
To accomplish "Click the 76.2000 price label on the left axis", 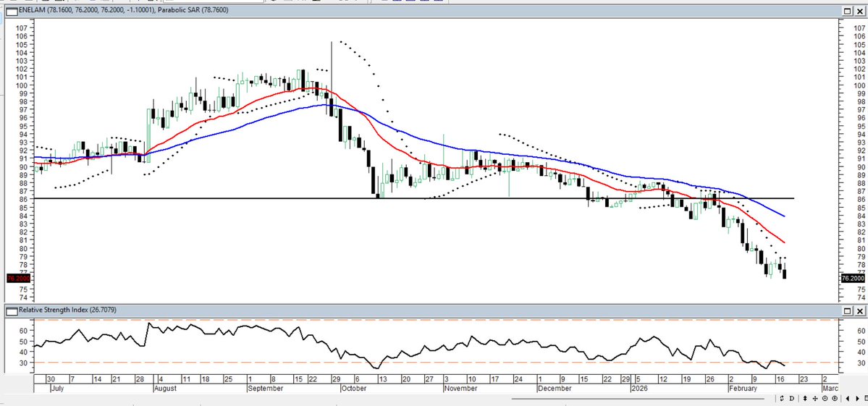I will pyautogui.click(x=18, y=279).
